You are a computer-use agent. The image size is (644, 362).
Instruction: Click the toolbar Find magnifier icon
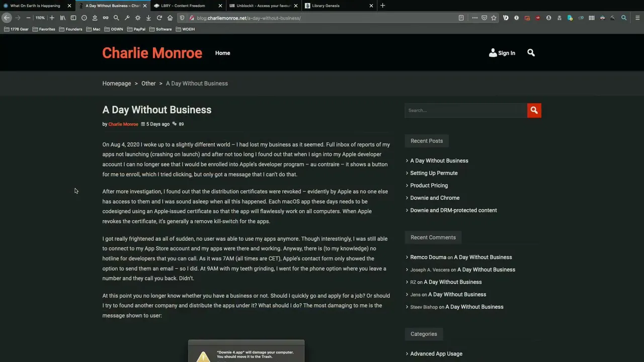coord(116,18)
